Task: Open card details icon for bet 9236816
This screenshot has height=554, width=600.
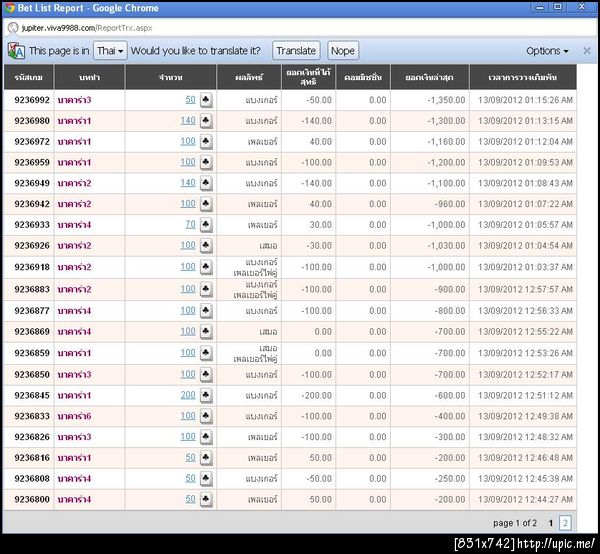Action: [206, 458]
